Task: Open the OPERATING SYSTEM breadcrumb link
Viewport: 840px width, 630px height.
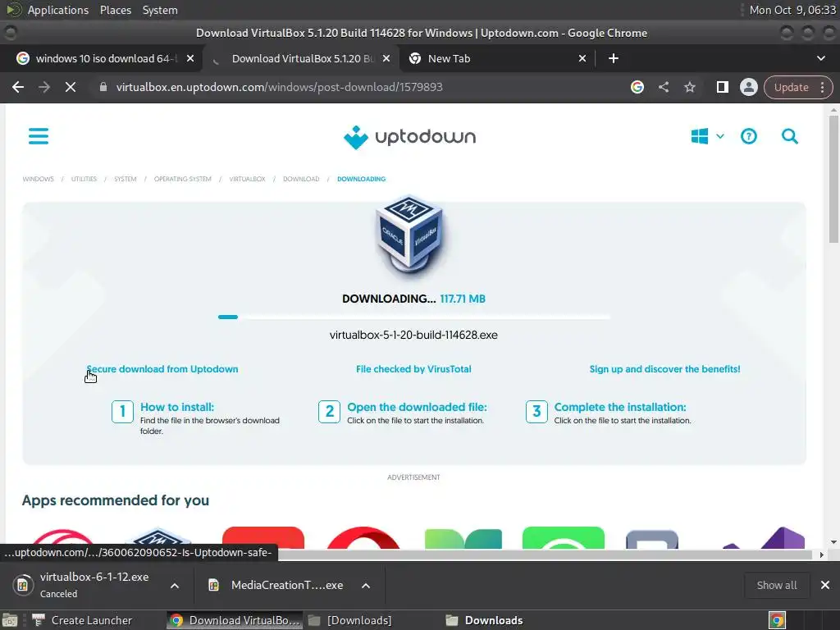Action: (183, 179)
